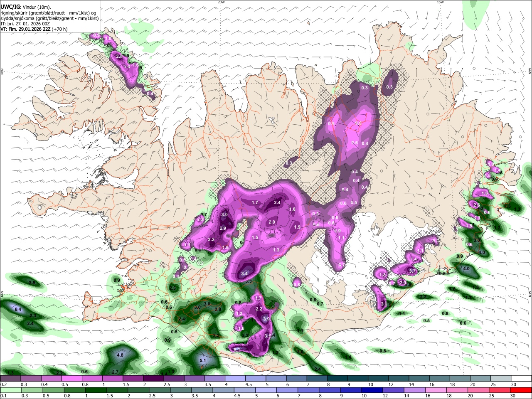Click the 'slydda/snjókoma (grátt/bleikt/grænt' header line
532x399 pixels.
(x=49, y=18)
